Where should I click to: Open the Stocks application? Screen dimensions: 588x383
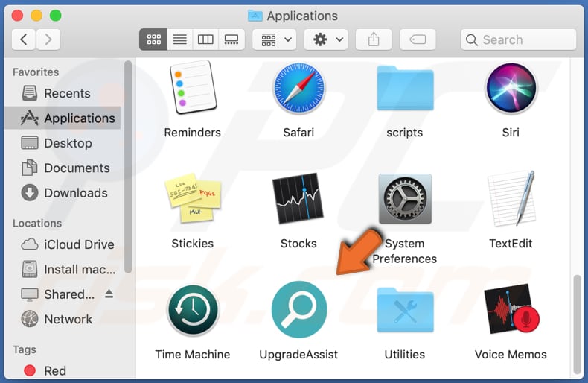coord(298,199)
